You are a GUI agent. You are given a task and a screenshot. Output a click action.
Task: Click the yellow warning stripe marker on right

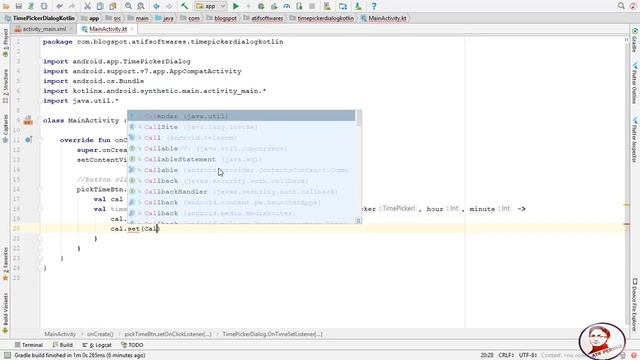click(627, 205)
